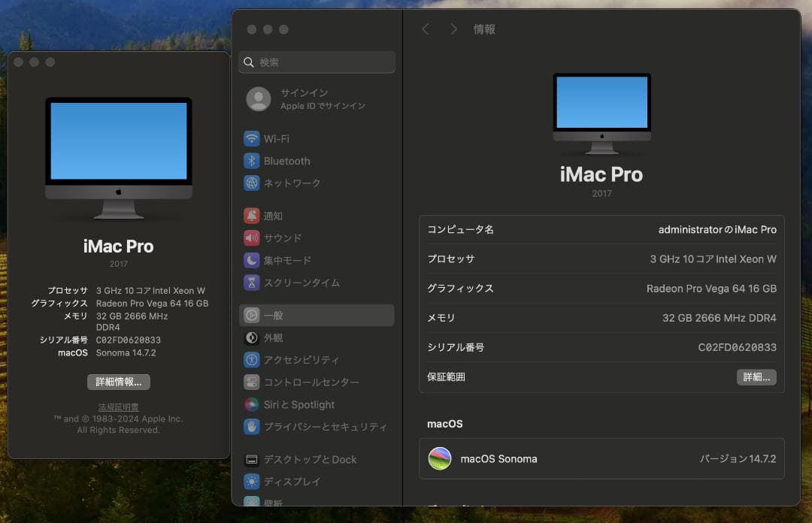812x523 pixels.
Task: Open アクセシビリティ settings
Action: point(301,359)
